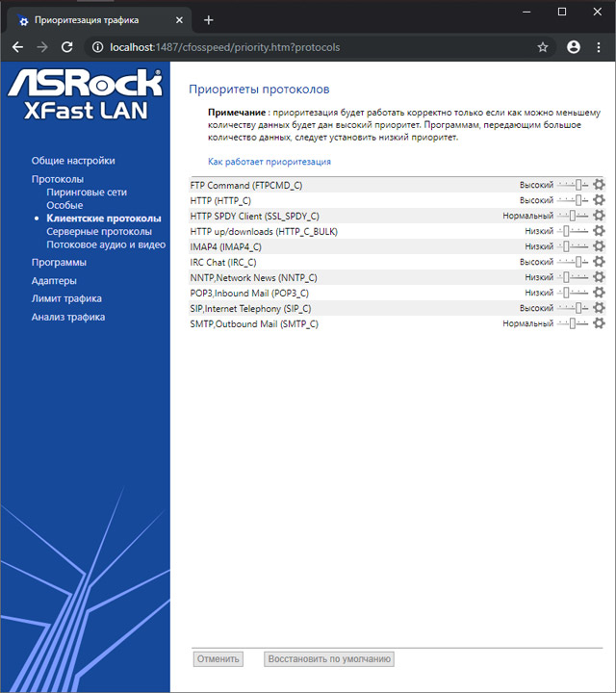The image size is (616, 693).
Task: Adjust IMAP4 priority slider
Action: (x=573, y=246)
